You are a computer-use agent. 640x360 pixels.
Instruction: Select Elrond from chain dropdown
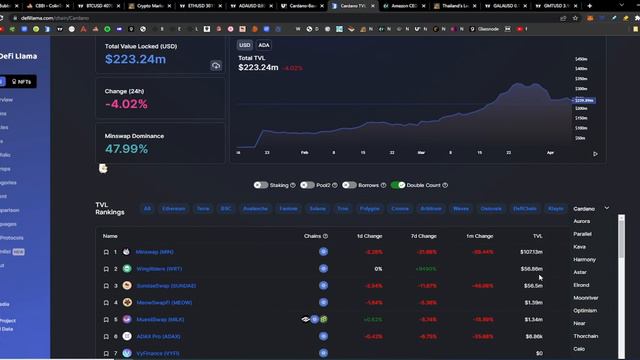(x=581, y=285)
